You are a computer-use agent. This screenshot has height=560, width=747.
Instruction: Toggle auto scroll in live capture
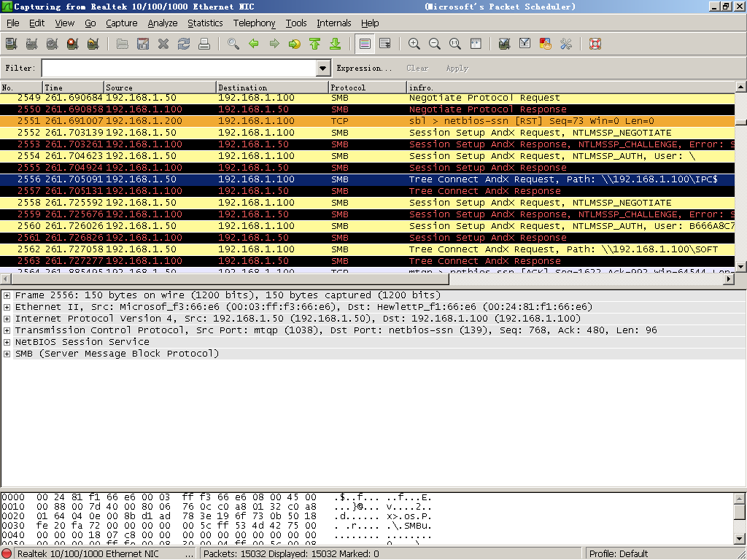[385, 44]
